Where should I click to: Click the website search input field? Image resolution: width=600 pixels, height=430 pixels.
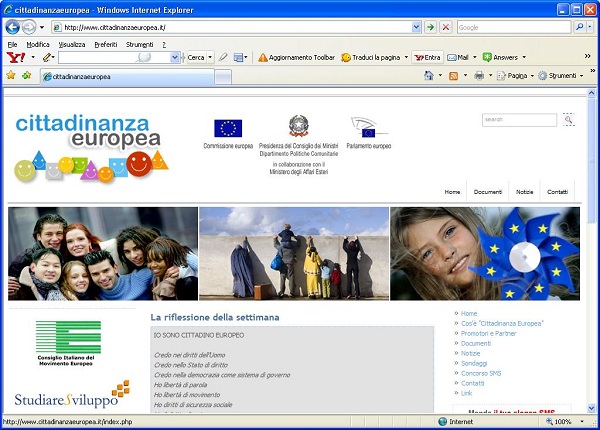[x=519, y=120]
